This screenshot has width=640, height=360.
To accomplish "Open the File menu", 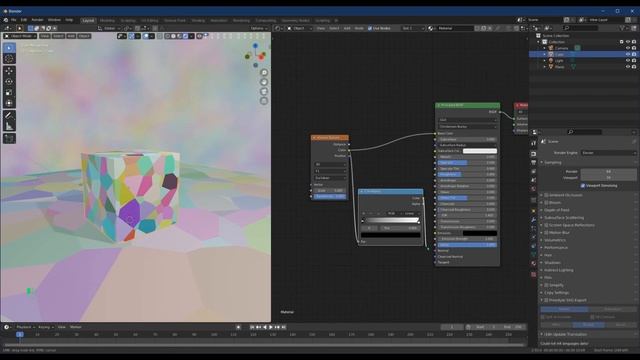I will [13, 20].
